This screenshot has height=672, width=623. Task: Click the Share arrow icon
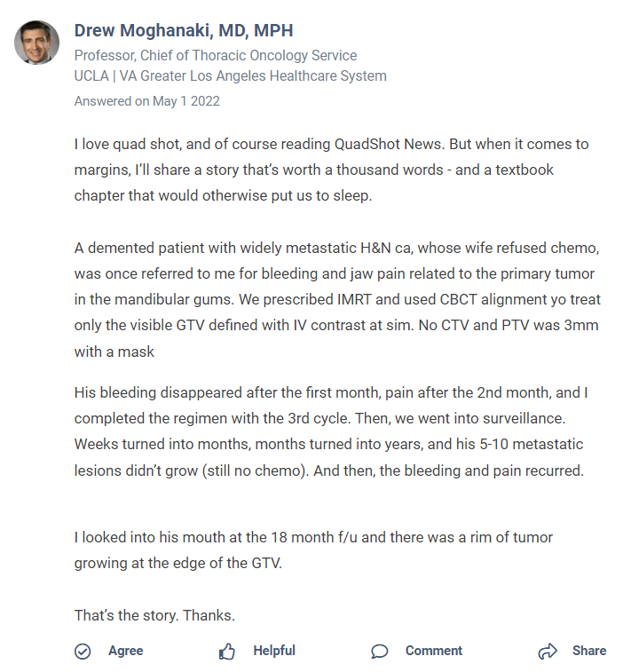pyautogui.click(x=548, y=652)
